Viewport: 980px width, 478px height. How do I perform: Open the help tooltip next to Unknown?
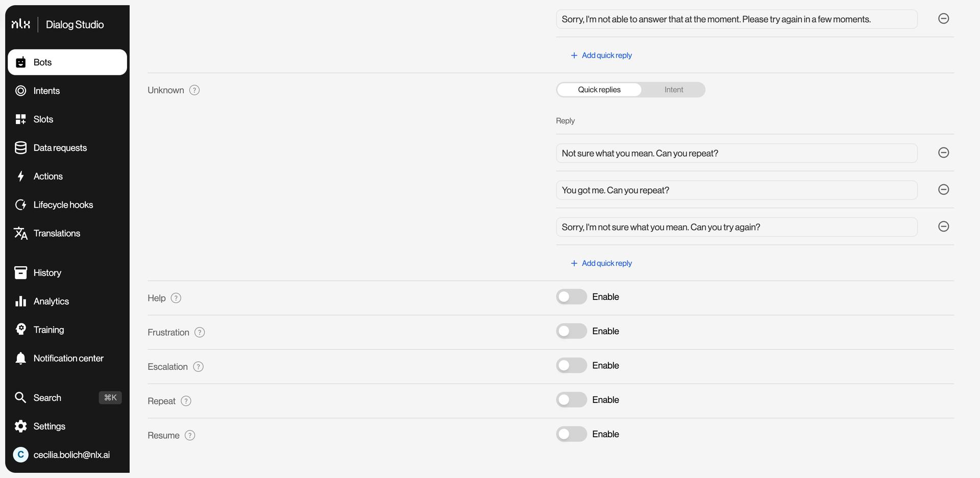pos(194,90)
